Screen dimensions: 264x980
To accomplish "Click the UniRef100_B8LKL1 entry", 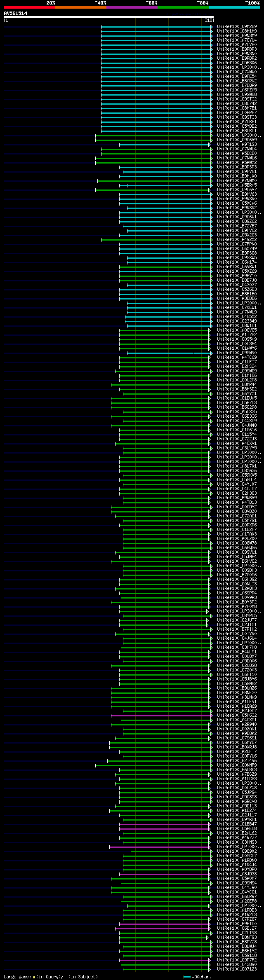I will click(237, 131).
